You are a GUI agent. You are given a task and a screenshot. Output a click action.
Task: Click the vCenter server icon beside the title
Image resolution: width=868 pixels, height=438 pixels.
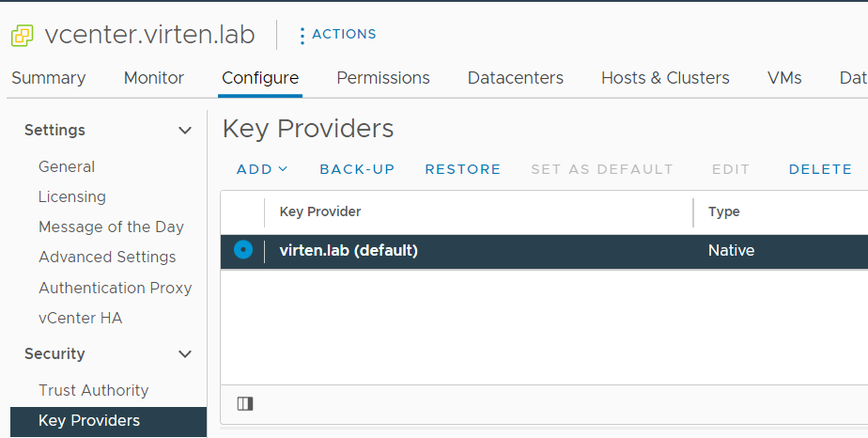pos(23,36)
